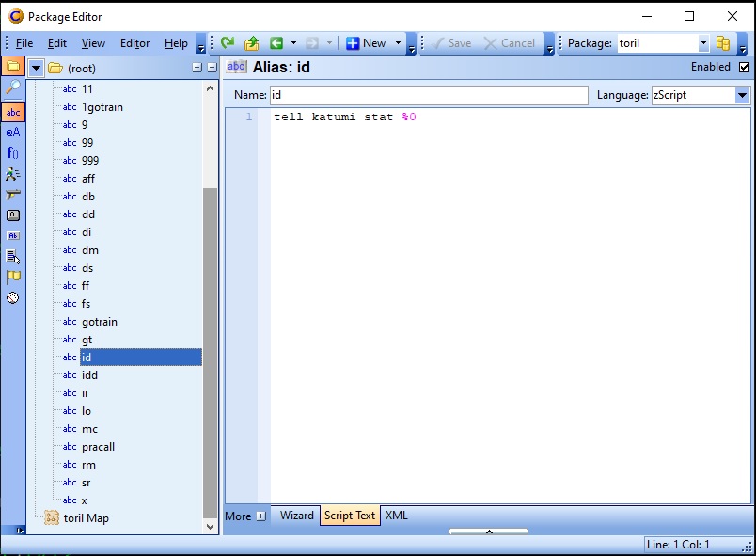The width and height of the screenshot is (756, 556).
Task: Switch to the XML tab
Action: pos(396,516)
